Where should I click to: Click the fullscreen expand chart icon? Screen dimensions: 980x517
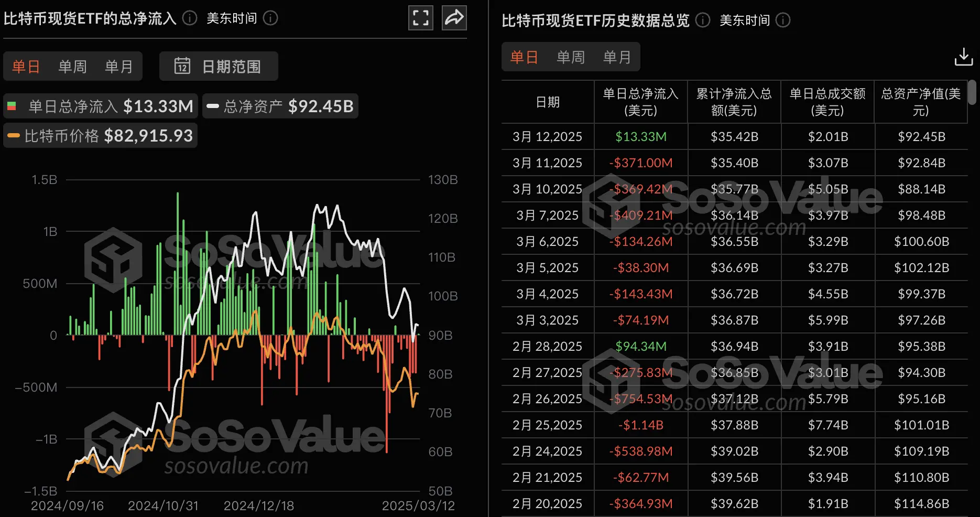(x=420, y=18)
